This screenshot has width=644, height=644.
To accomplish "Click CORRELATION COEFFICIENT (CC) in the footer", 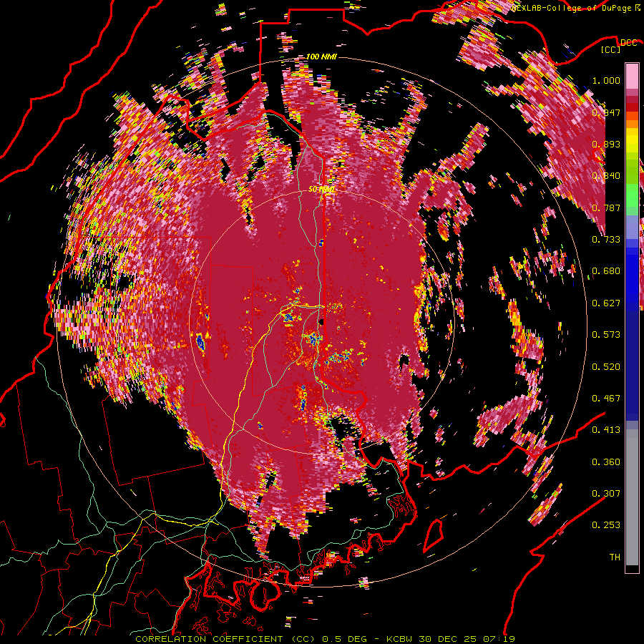I will coord(225,639).
